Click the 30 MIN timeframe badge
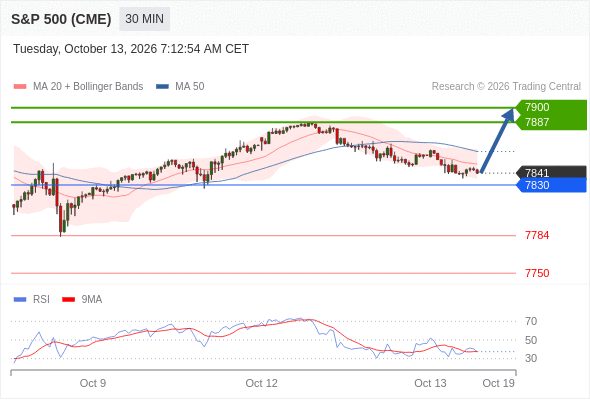Viewport: 590px width, 400px height. pyautogui.click(x=144, y=19)
